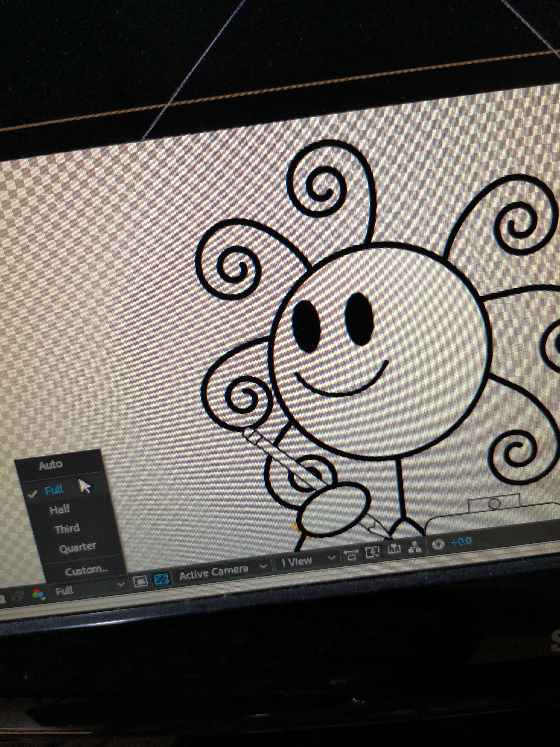Pick Third from the resolution list

67,528
